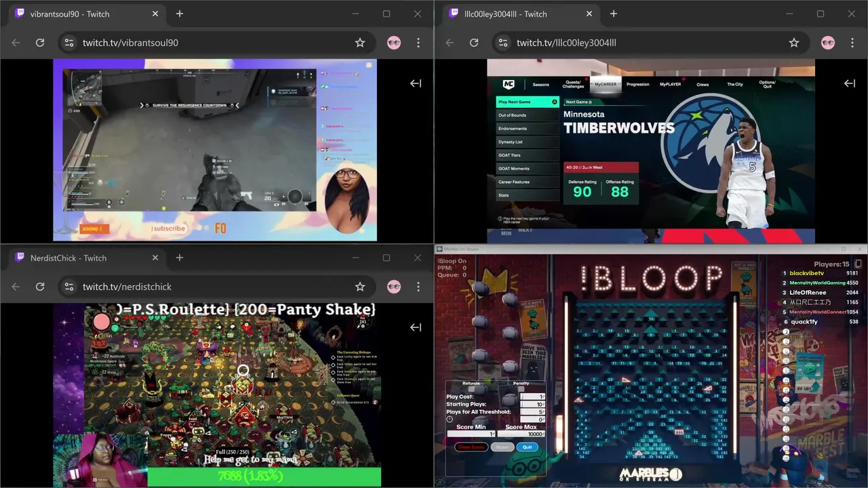Click the twitch.tv/nerdistchick address bar
Screen dimensions: 868x488
(127, 287)
